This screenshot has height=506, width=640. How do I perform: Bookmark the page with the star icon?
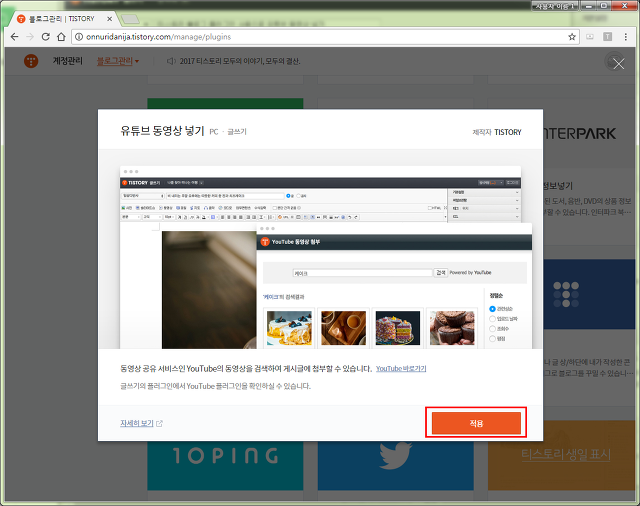pyautogui.click(x=572, y=37)
